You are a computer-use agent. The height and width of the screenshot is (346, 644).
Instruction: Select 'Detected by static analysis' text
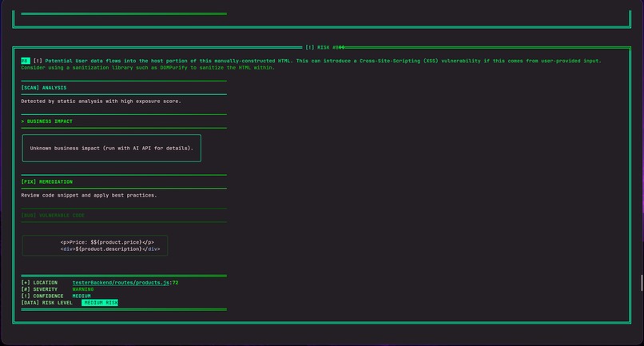click(101, 101)
